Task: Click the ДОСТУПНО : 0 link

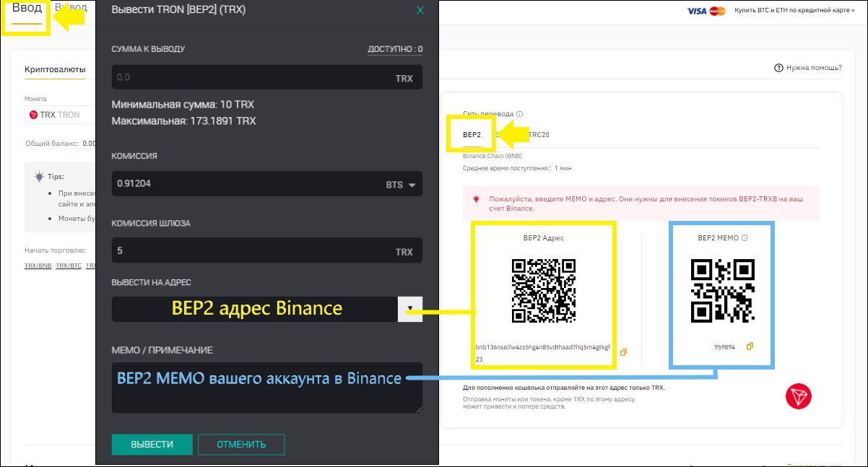Action: pyautogui.click(x=395, y=49)
